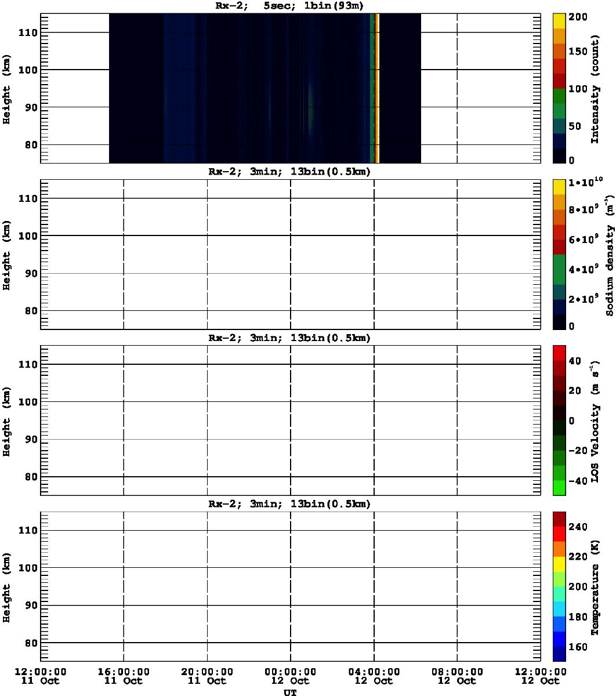
Task: Click the Intensity colorbar at top right
Action: coord(559,88)
